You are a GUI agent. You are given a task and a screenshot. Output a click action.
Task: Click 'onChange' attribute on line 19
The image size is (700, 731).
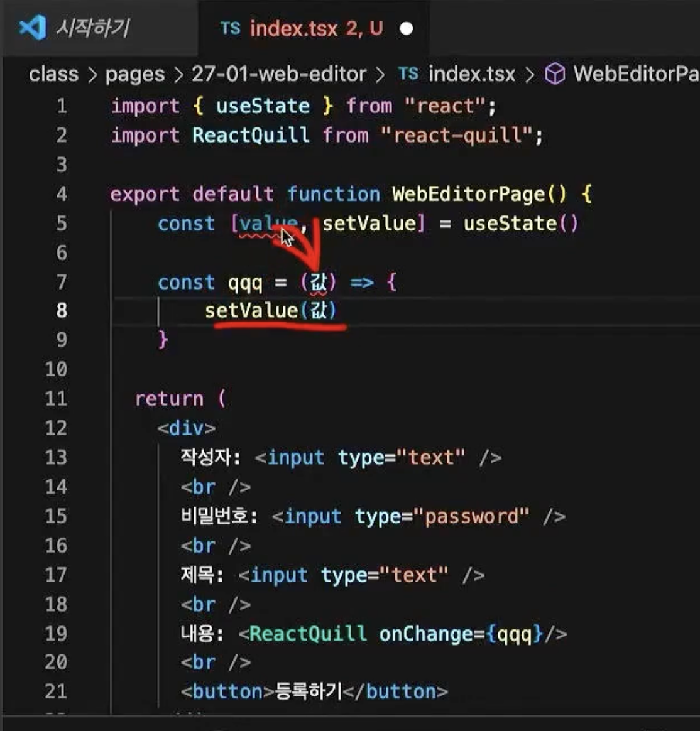426,634
